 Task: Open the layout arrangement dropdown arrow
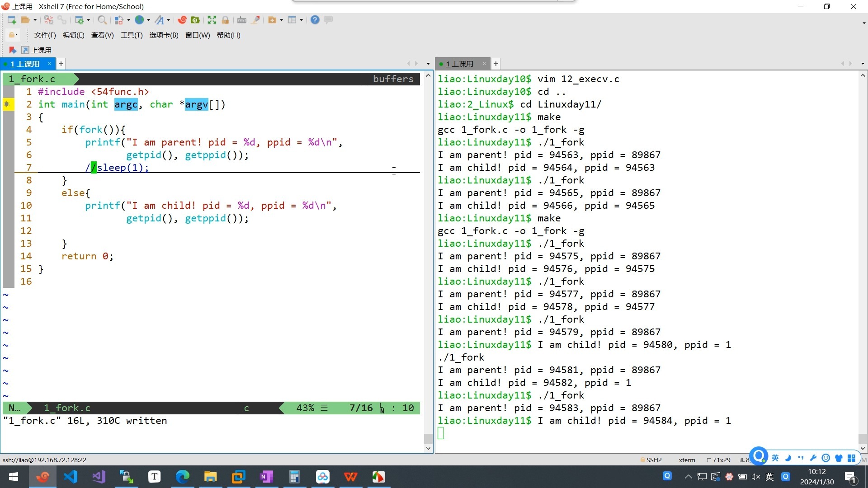[301, 20]
